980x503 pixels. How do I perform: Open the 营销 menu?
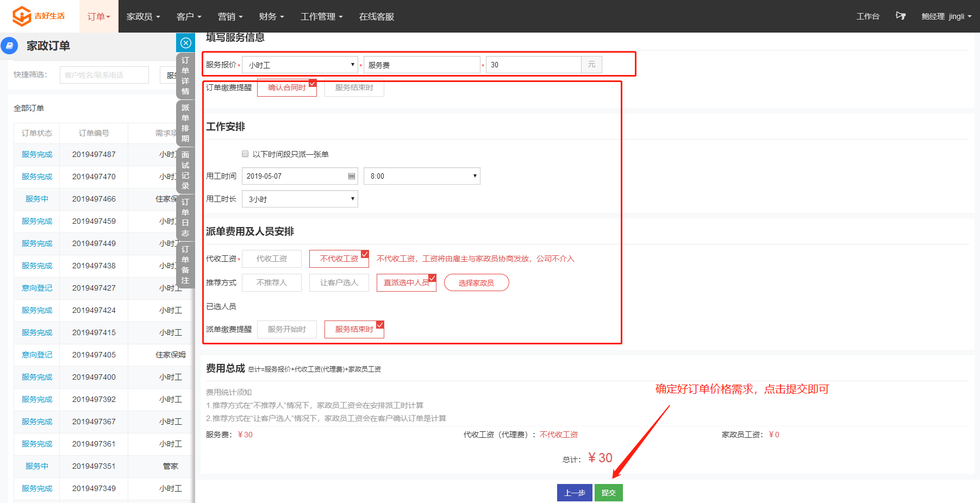coord(230,16)
